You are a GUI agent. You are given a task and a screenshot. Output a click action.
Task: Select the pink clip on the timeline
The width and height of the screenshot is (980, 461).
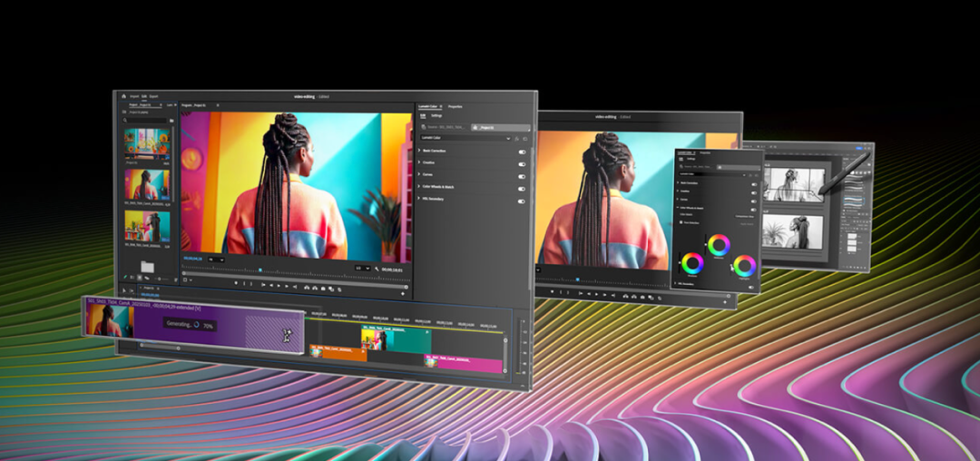click(463, 364)
